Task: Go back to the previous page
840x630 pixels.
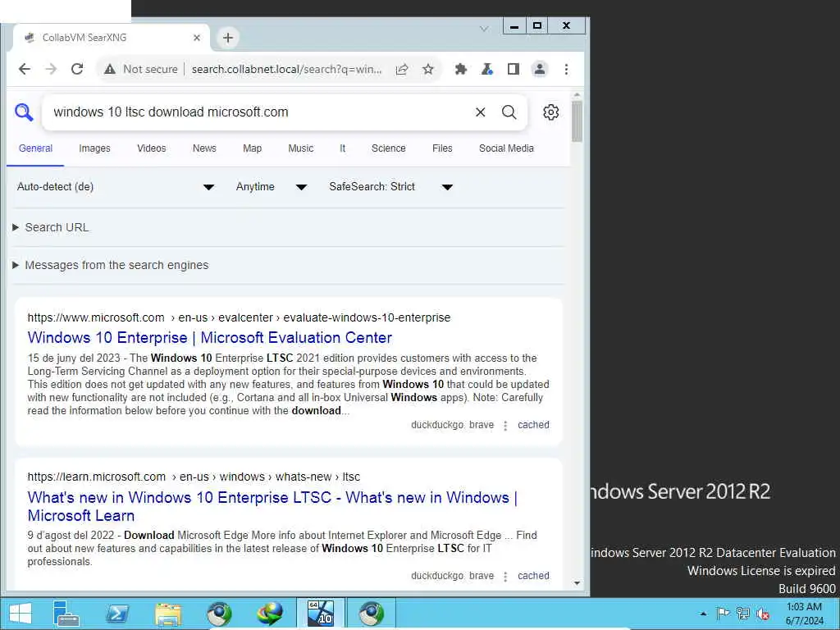Action: [25, 69]
